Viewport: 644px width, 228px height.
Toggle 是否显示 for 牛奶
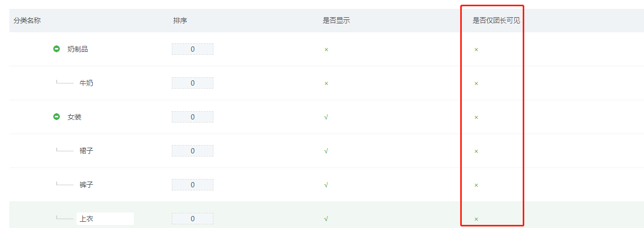coord(326,83)
